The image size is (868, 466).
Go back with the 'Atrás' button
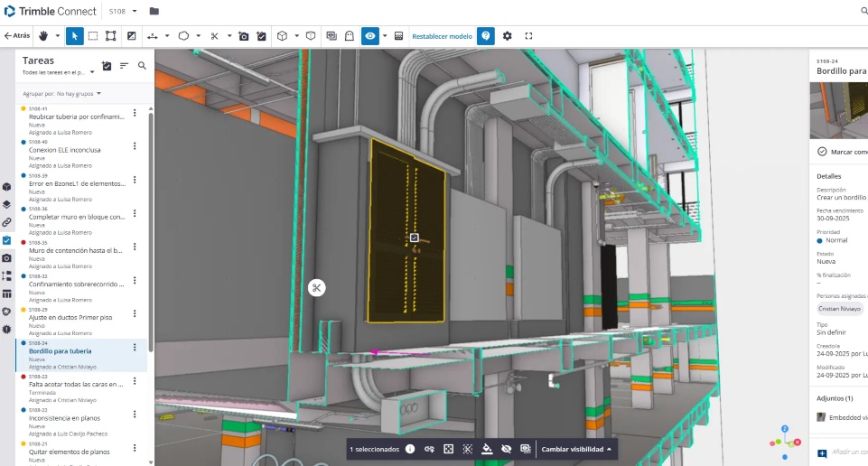coord(17,36)
